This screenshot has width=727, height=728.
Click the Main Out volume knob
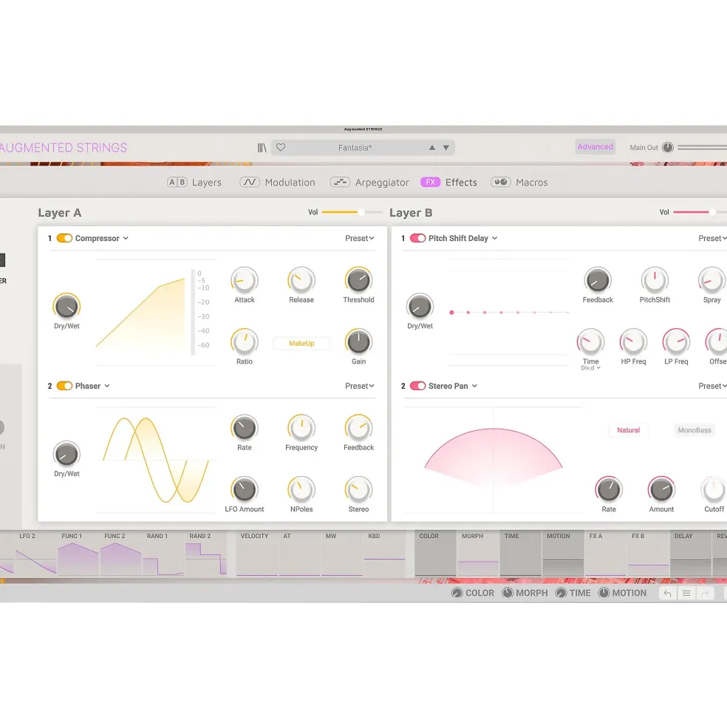point(668,148)
